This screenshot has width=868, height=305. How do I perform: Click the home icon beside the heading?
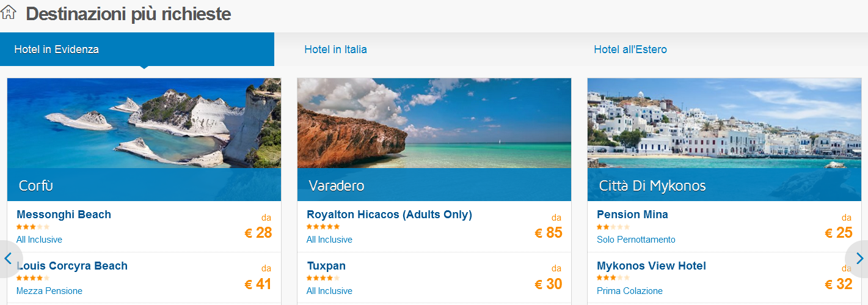[9, 12]
